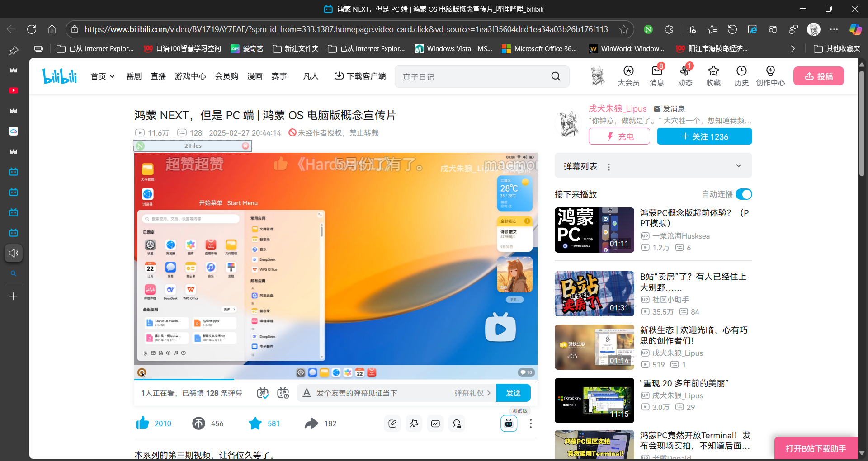Click the video progress bar

click(336, 379)
